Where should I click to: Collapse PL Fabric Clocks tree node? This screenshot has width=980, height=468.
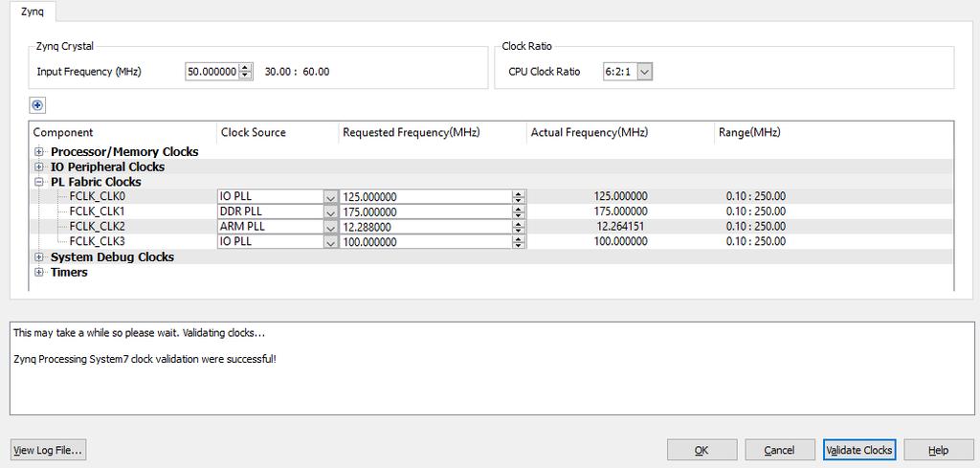pyautogui.click(x=38, y=182)
